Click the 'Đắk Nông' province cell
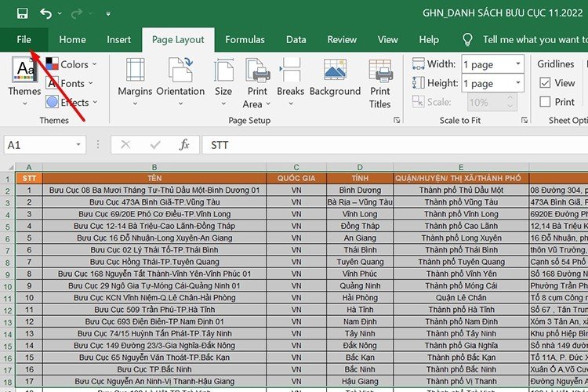The height and width of the screenshot is (392, 588). [x=360, y=346]
